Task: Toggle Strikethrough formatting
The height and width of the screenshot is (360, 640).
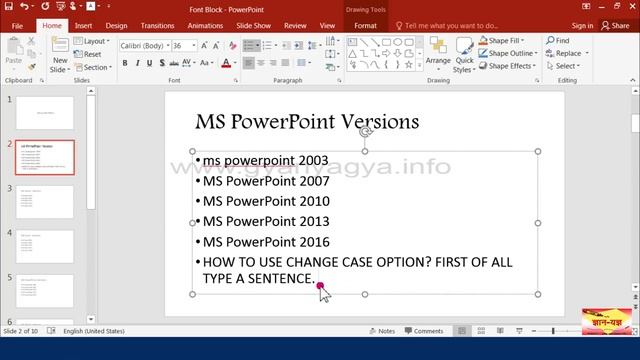Action: (174, 63)
